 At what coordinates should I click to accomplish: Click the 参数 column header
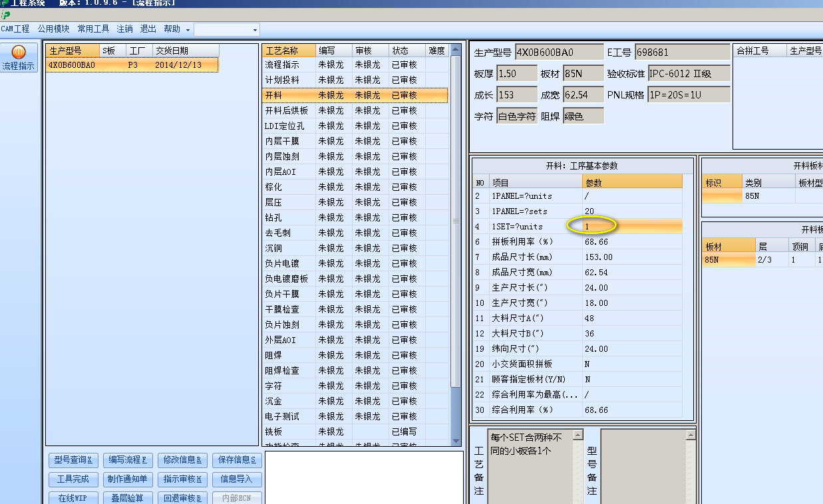633,182
